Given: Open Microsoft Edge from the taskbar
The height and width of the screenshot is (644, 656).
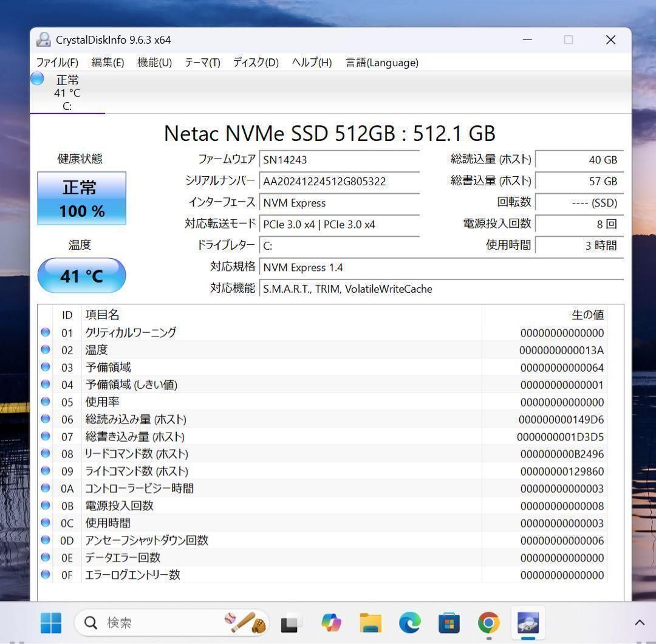Looking at the screenshot, I should coord(409,622).
